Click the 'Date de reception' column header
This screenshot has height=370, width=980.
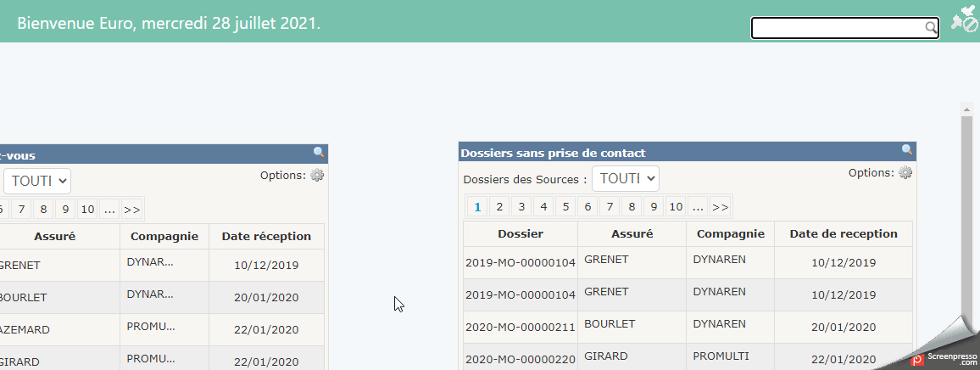tap(843, 233)
